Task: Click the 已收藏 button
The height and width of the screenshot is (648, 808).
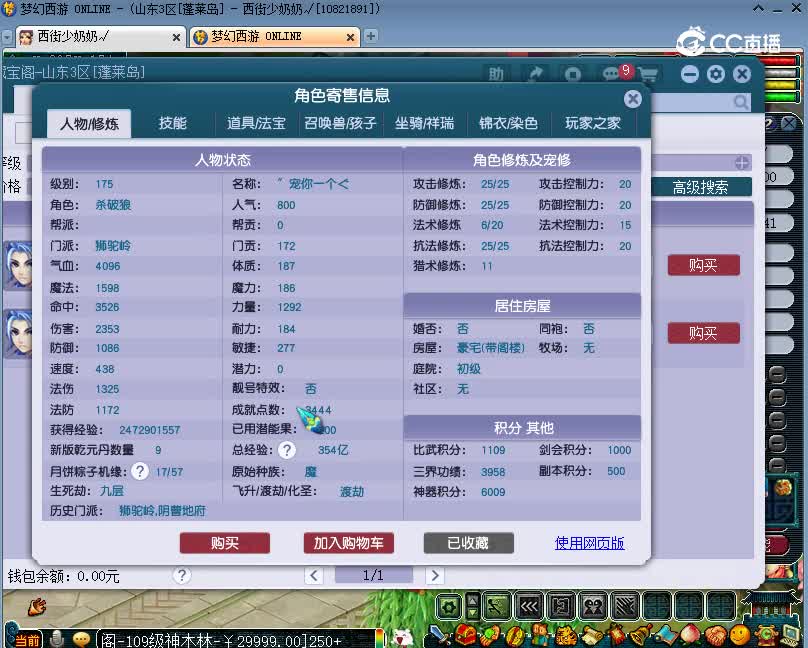Action: tap(468, 543)
